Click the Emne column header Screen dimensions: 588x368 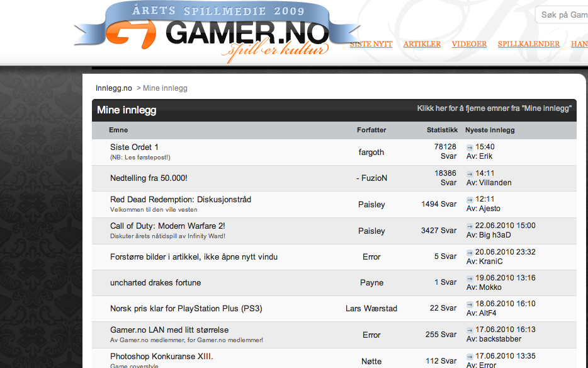click(x=118, y=130)
